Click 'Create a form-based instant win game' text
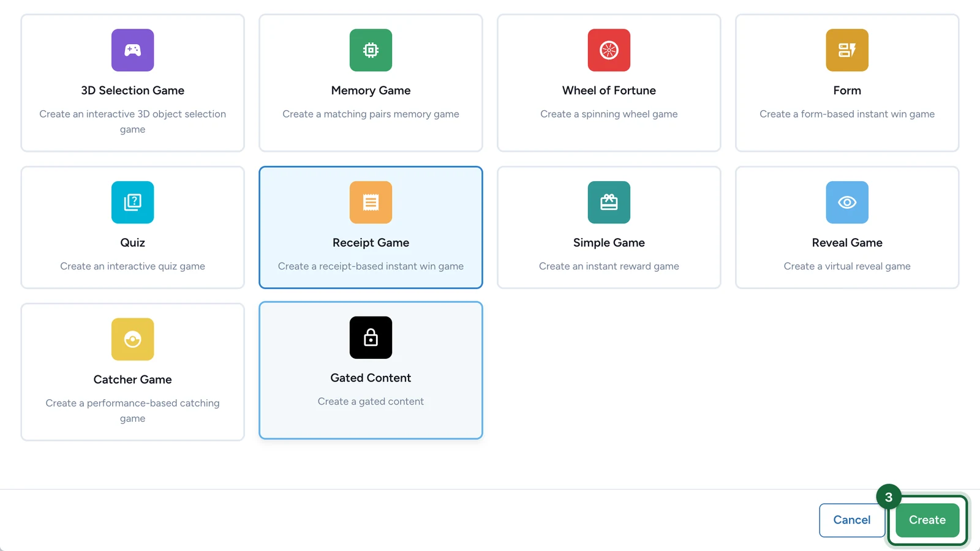 (x=847, y=114)
